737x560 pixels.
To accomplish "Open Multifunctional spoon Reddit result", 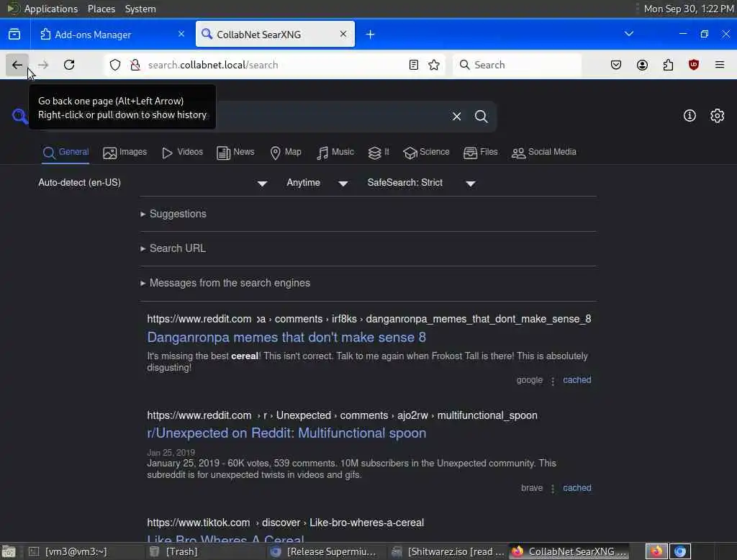I will [286, 433].
